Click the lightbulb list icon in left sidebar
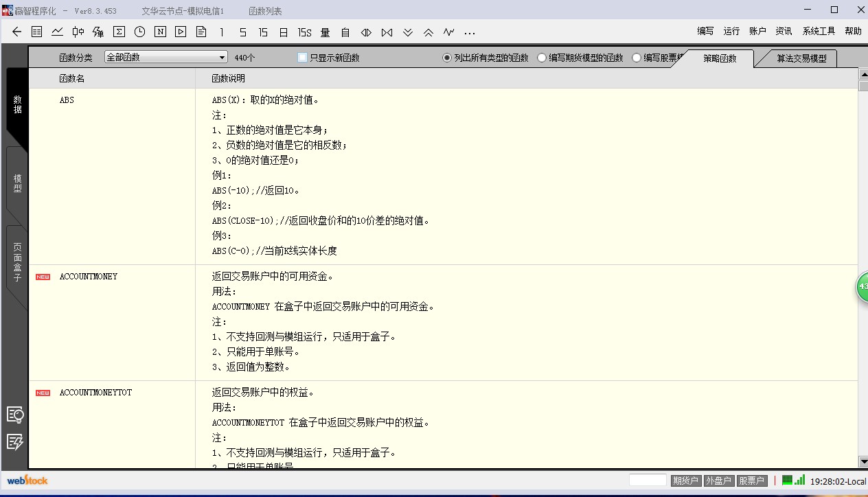This screenshot has width=868, height=497. 15,415
